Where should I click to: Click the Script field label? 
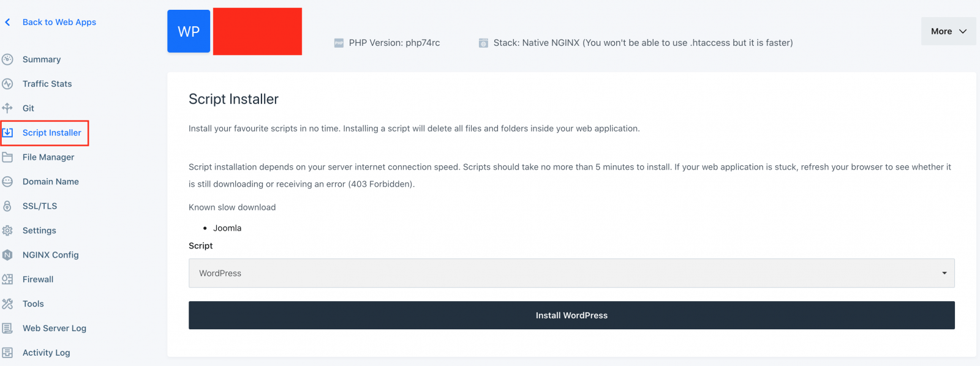coord(201,246)
